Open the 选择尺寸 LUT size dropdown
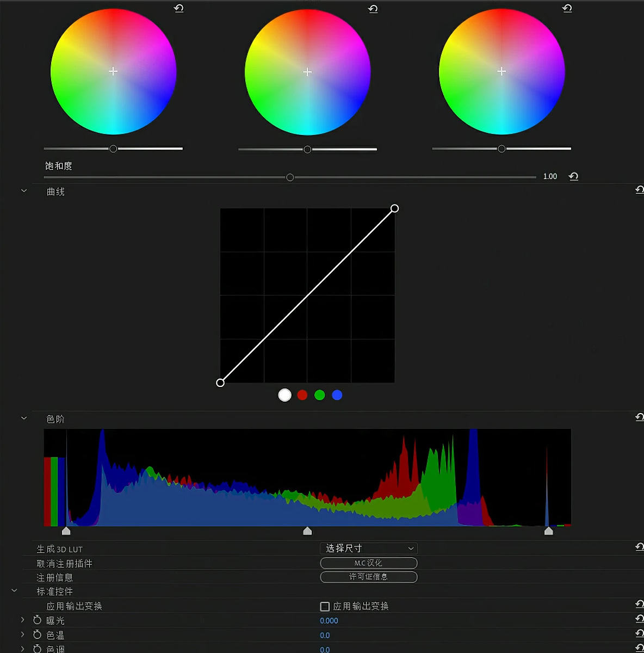Viewport: 644px width, 653px height. pos(369,549)
